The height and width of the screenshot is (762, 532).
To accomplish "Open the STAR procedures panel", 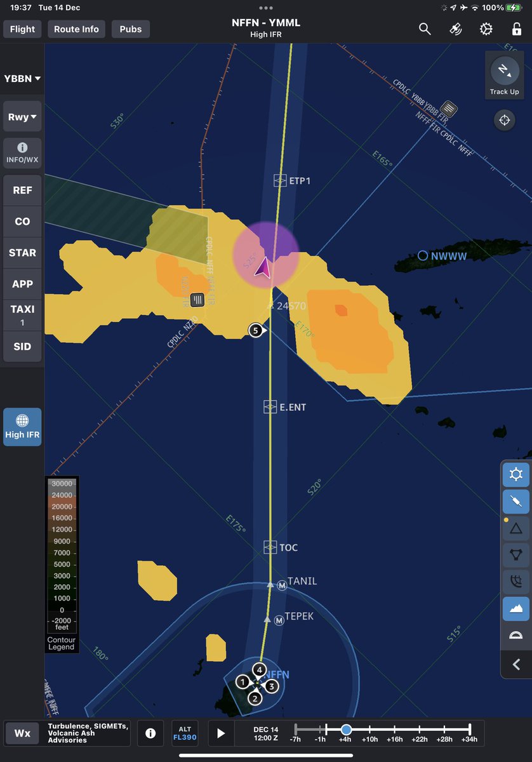I will coord(22,252).
